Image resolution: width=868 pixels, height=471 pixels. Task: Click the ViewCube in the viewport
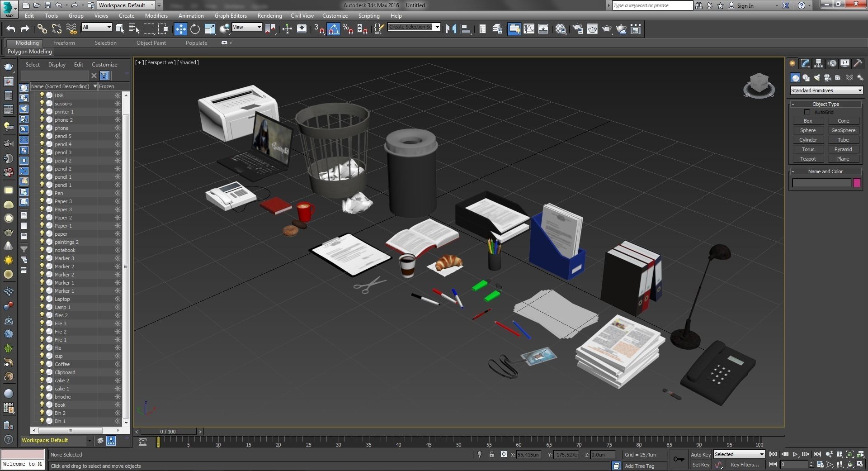[759, 85]
